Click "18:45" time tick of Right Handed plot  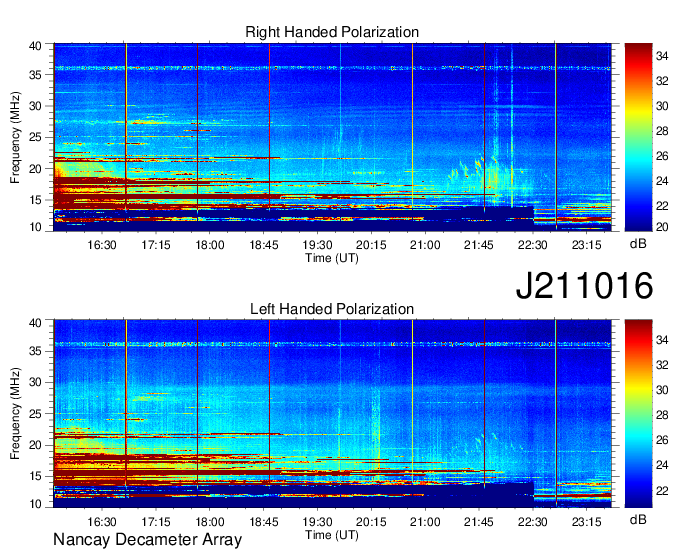[x=264, y=245]
